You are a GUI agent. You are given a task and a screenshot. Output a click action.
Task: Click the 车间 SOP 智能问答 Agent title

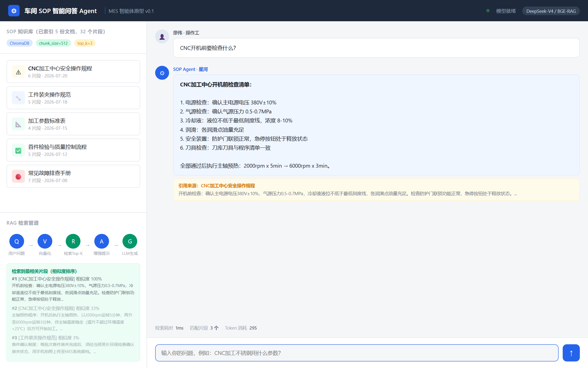(60, 11)
